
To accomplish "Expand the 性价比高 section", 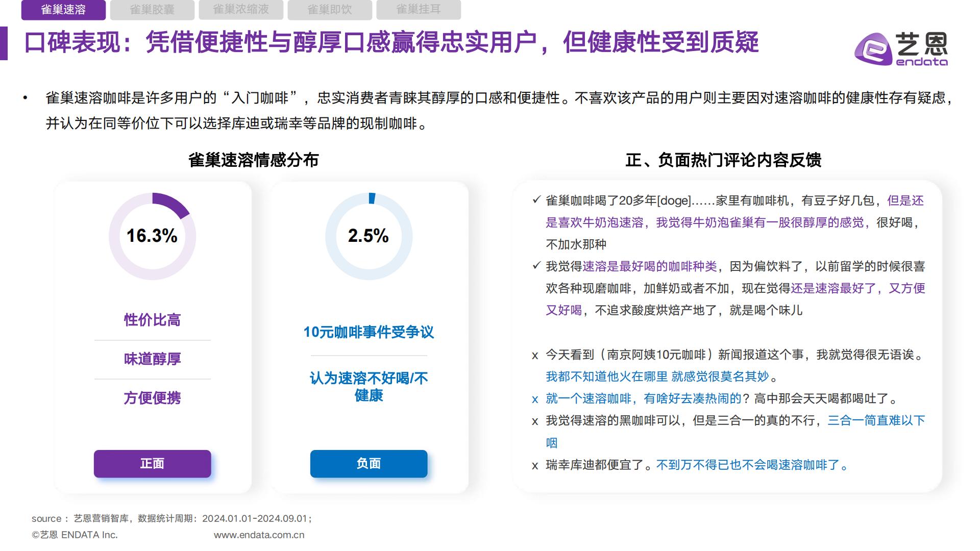I will (x=152, y=320).
